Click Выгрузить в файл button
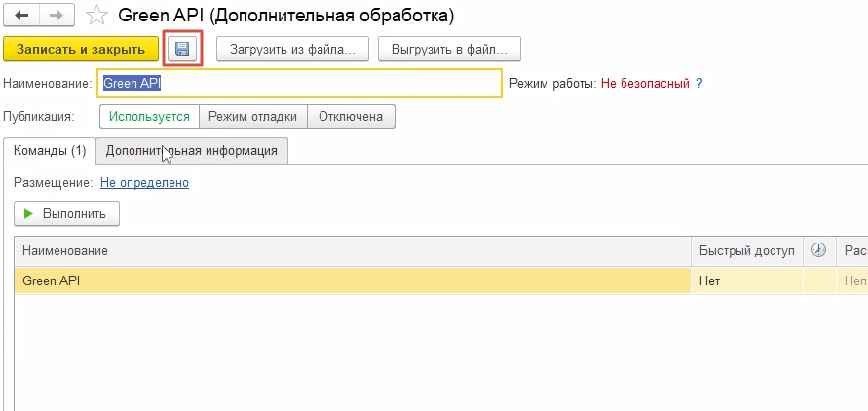This screenshot has width=868, height=411. [x=449, y=49]
